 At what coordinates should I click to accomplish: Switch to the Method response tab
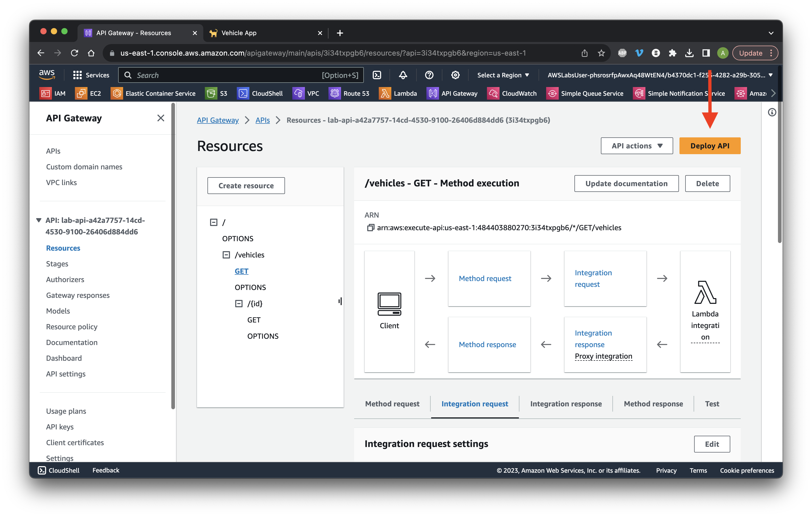pyautogui.click(x=653, y=403)
